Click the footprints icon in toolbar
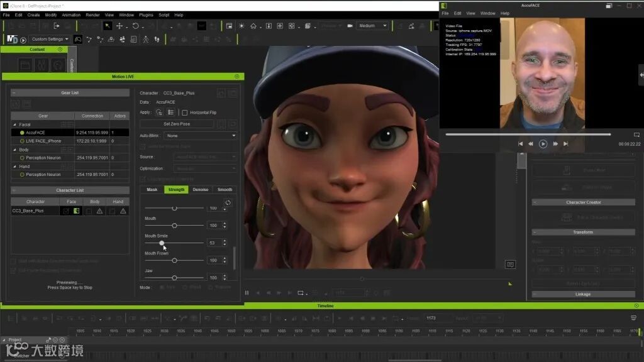 pos(157,40)
